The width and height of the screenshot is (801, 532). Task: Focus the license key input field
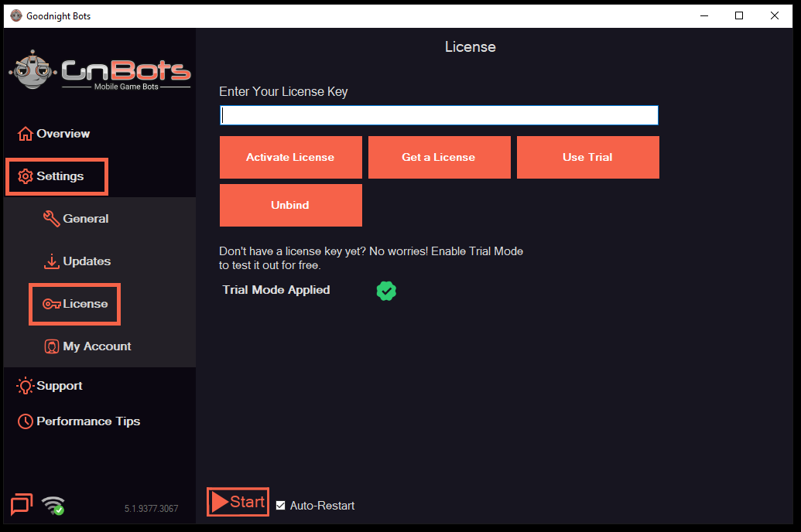pos(439,115)
